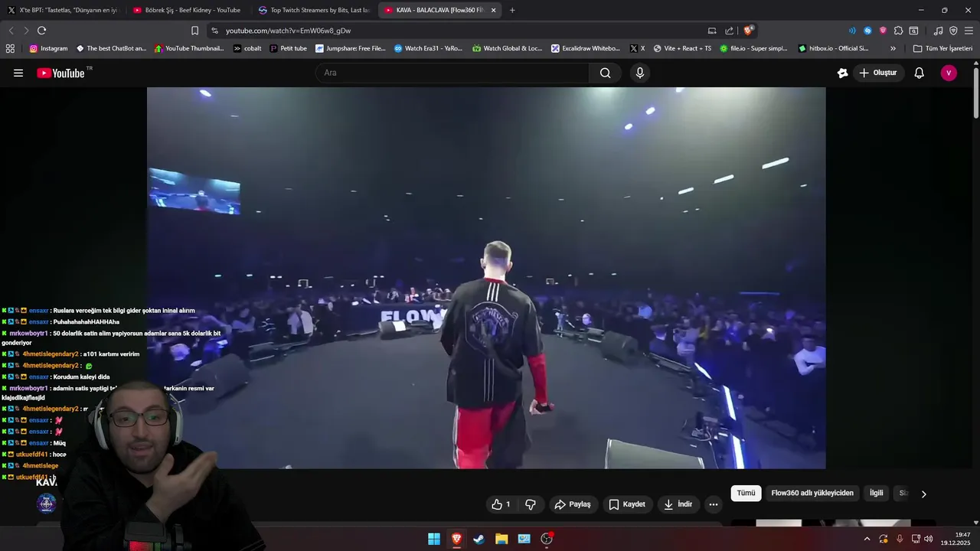Click the install/cast screen icon in address bar
Image resolution: width=980 pixels, height=551 pixels.
(712, 31)
